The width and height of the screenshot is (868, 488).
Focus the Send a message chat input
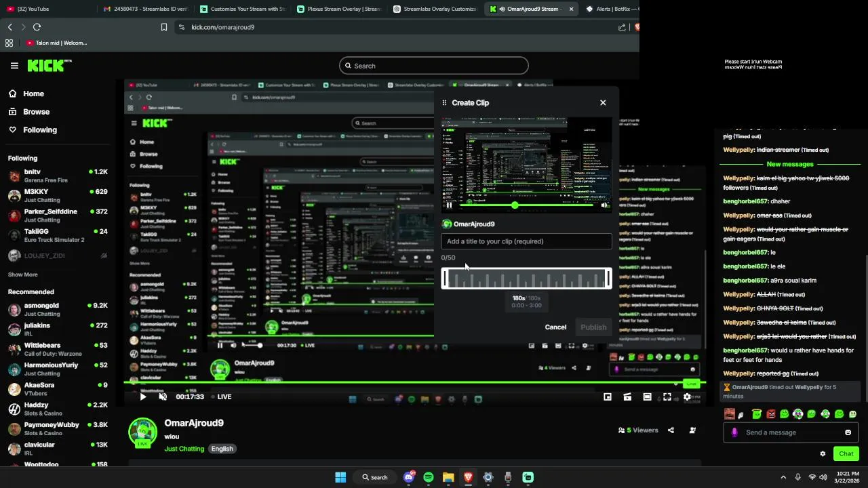[791, 432]
